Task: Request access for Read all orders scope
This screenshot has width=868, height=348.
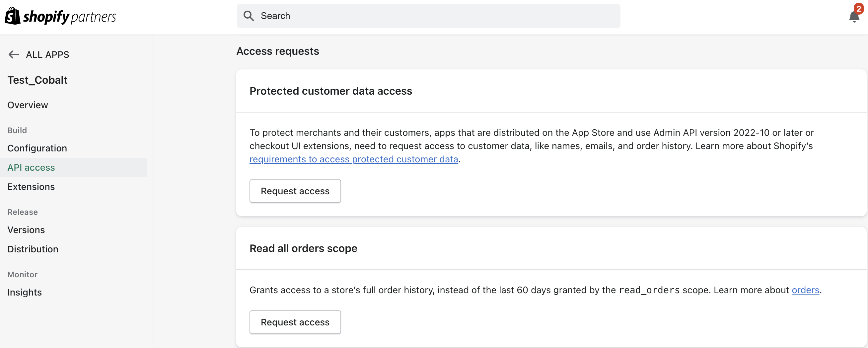Action: click(x=295, y=322)
